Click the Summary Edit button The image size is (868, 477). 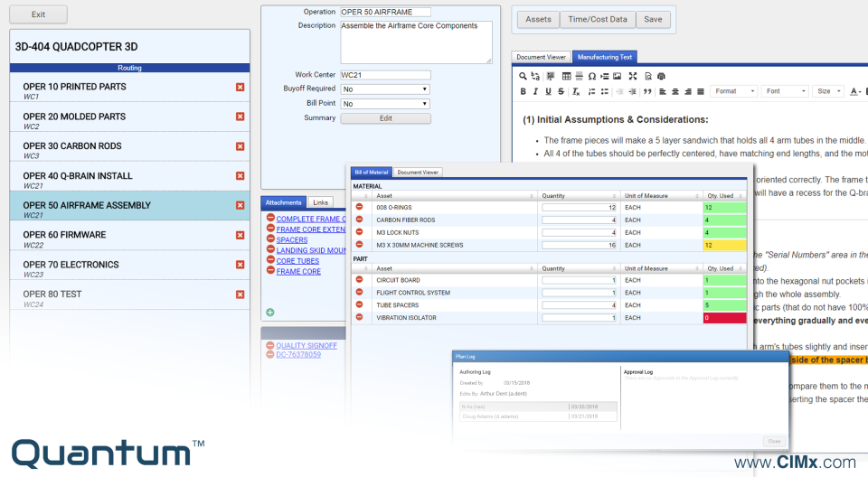(386, 118)
